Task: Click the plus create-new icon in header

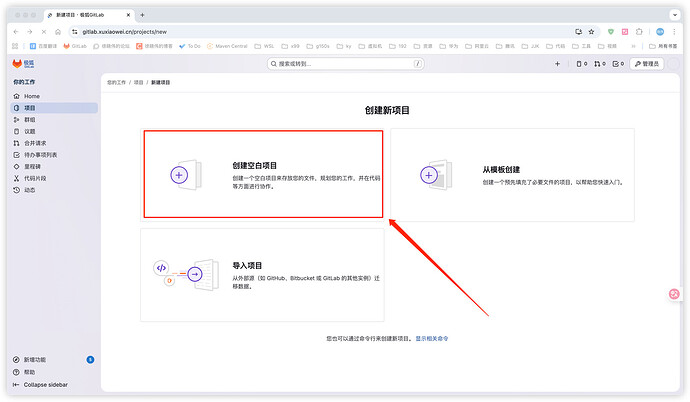Action: click(x=558, y=64)
